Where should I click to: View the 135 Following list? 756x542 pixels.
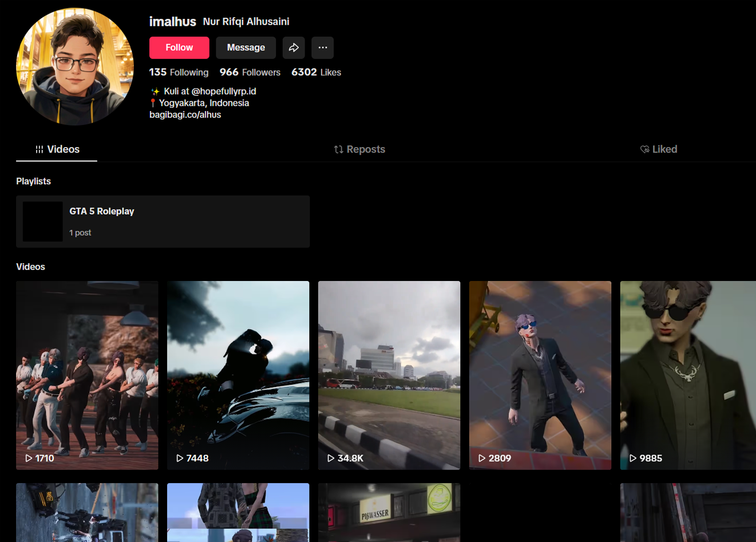pyautogui.click(x=179, y=72)
